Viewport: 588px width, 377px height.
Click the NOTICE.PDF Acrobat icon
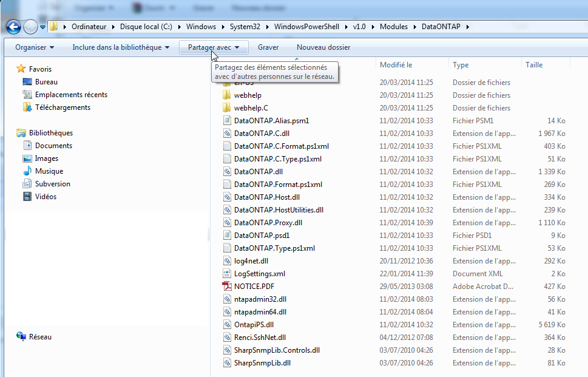point(227,286)
